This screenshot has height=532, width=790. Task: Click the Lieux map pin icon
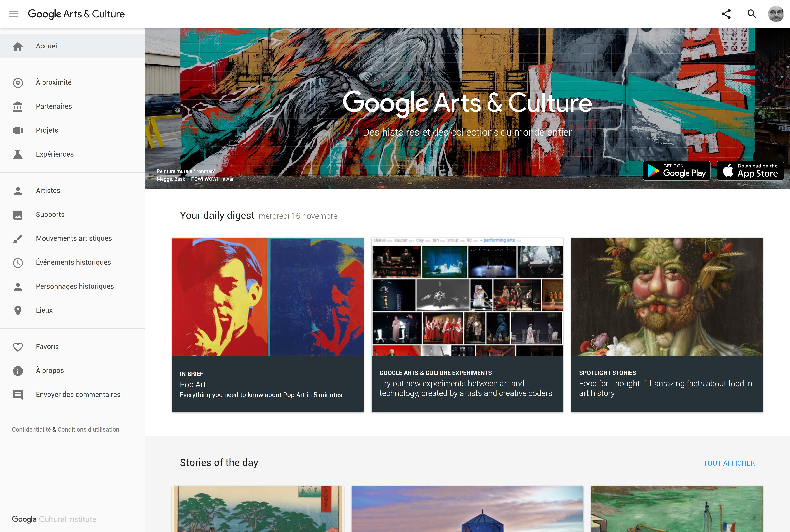[x=18, y=310]
